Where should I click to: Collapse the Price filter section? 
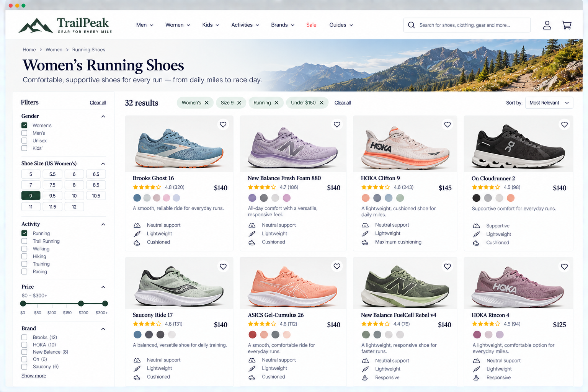coord(103,287)
